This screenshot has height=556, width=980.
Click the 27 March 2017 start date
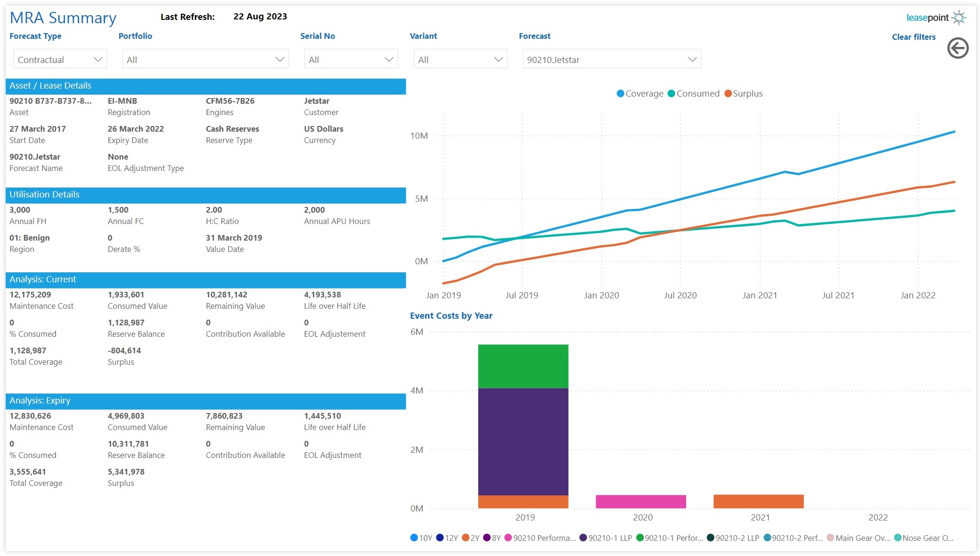tap(37, 129)
